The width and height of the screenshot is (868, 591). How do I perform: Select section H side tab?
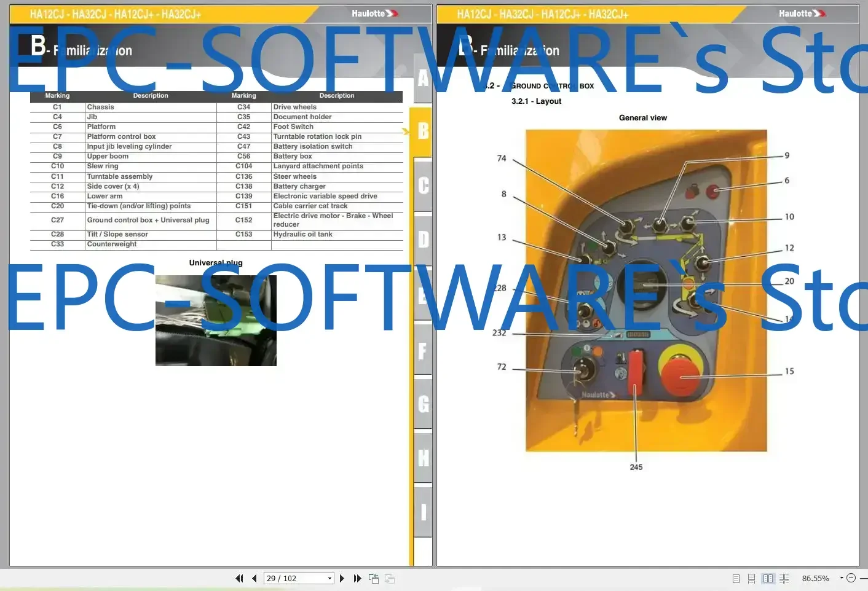[423, 458]
